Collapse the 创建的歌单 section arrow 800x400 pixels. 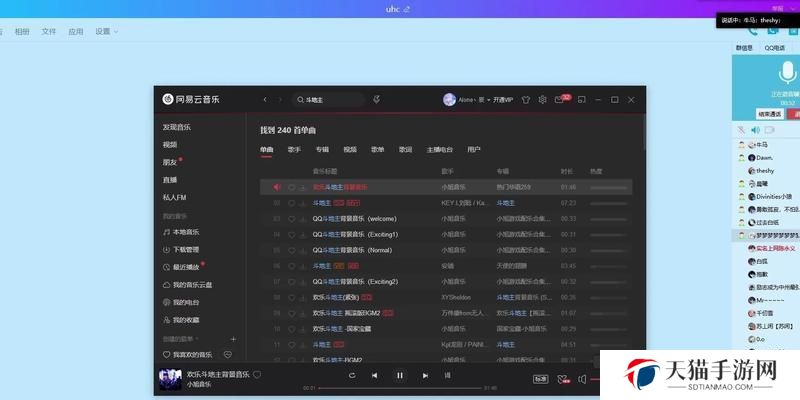point(197,339)
